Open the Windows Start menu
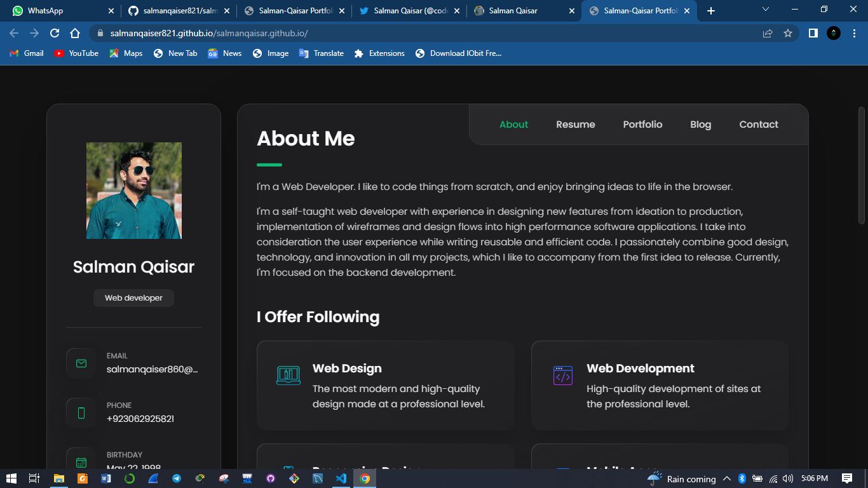 pyautogui.click(x=11, y=478)
